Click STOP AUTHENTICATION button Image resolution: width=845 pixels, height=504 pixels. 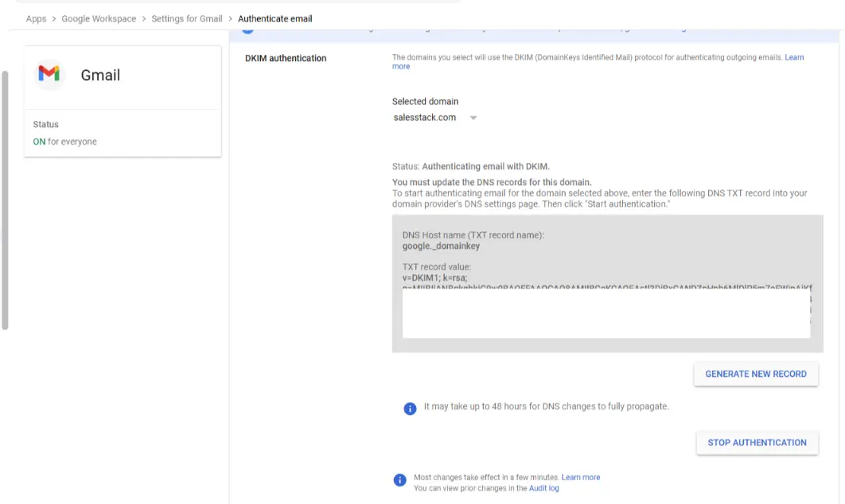pos(757,443)
